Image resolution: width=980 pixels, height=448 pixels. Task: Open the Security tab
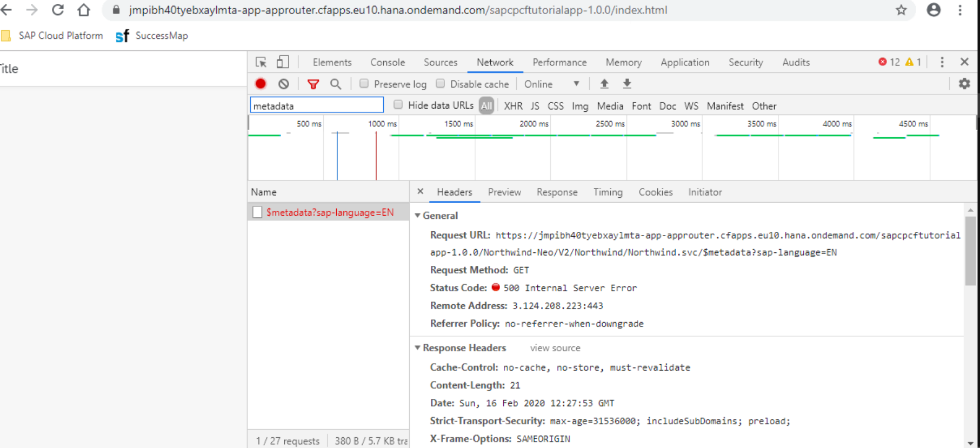pyautogui.click(x=746, y=62)
